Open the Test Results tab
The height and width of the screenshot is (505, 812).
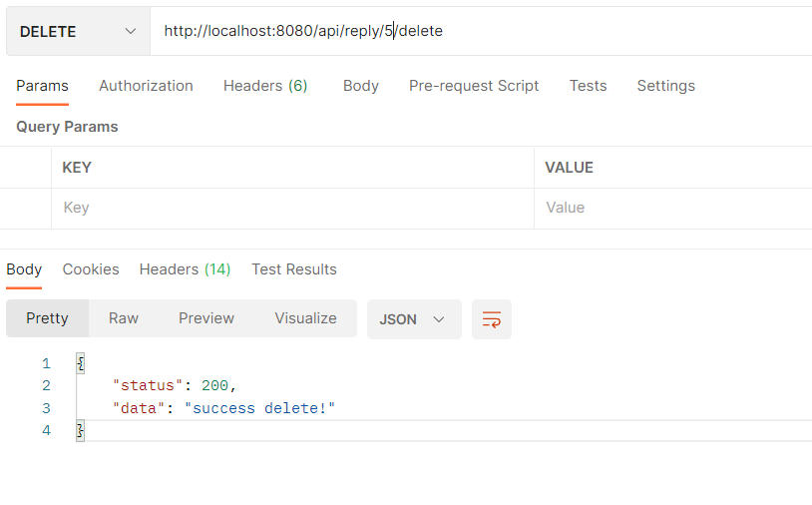[x=294, y=269]
